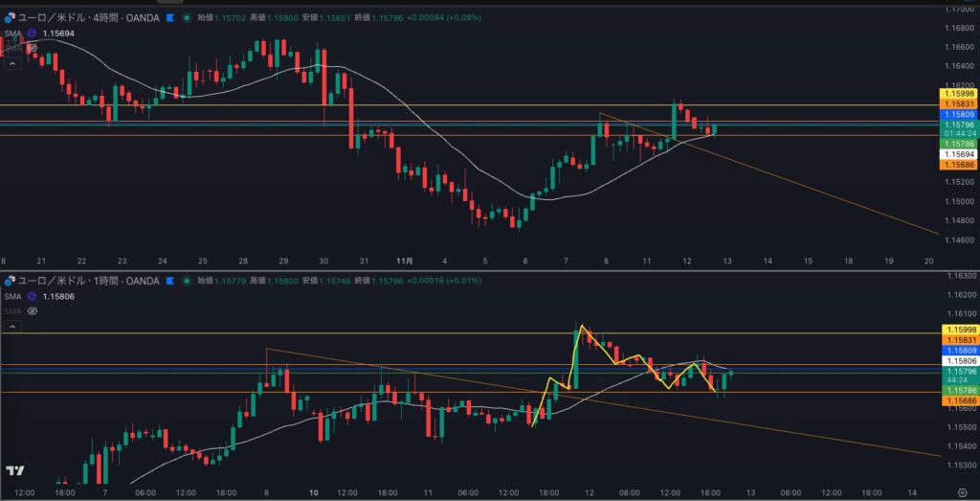The height and width of the screenshot is (501, 980).
Task: Click the blue flag icon on 4-hour chart header
Action: [170, 17]
